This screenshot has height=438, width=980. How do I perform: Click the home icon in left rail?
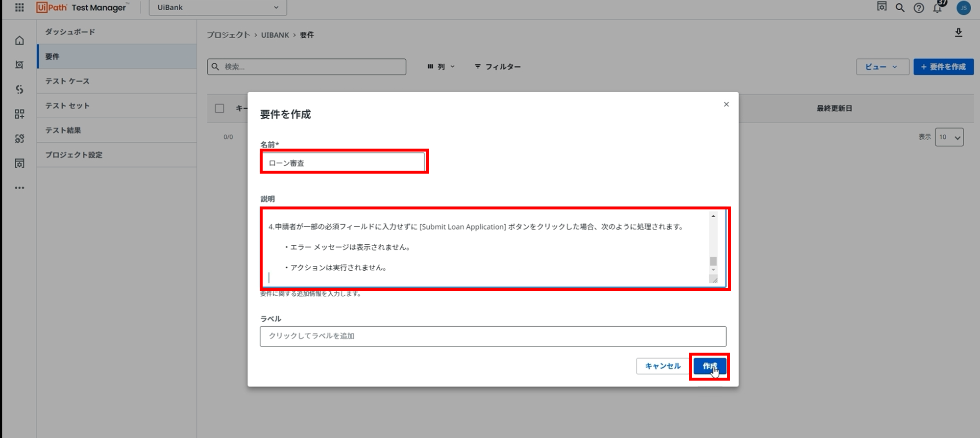(x=20, y=40)
